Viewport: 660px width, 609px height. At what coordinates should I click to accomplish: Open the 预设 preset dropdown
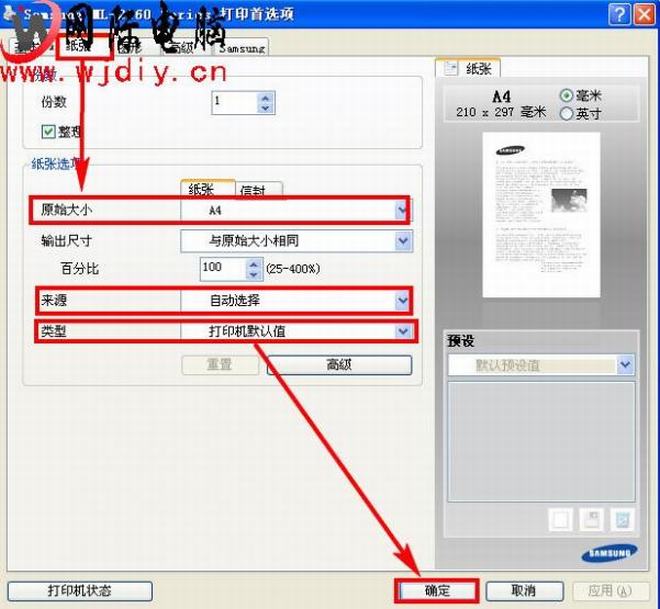(625, 365)
